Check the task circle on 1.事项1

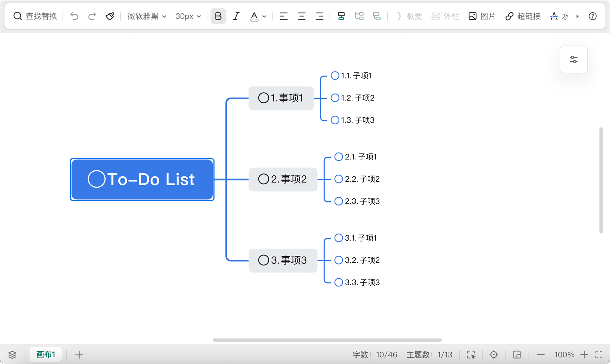[263, 98]
